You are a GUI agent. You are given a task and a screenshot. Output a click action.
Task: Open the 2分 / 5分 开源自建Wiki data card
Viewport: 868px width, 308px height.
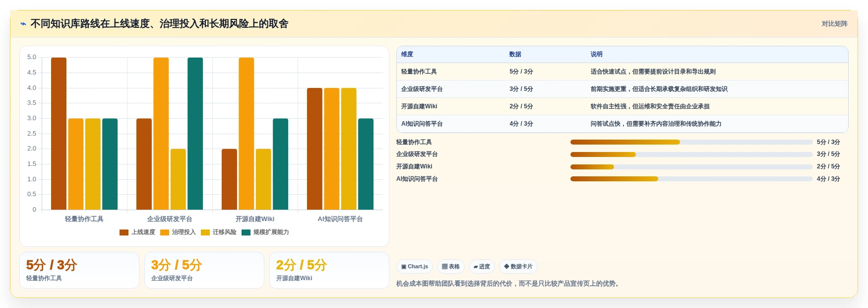click(x=329, y=270)
